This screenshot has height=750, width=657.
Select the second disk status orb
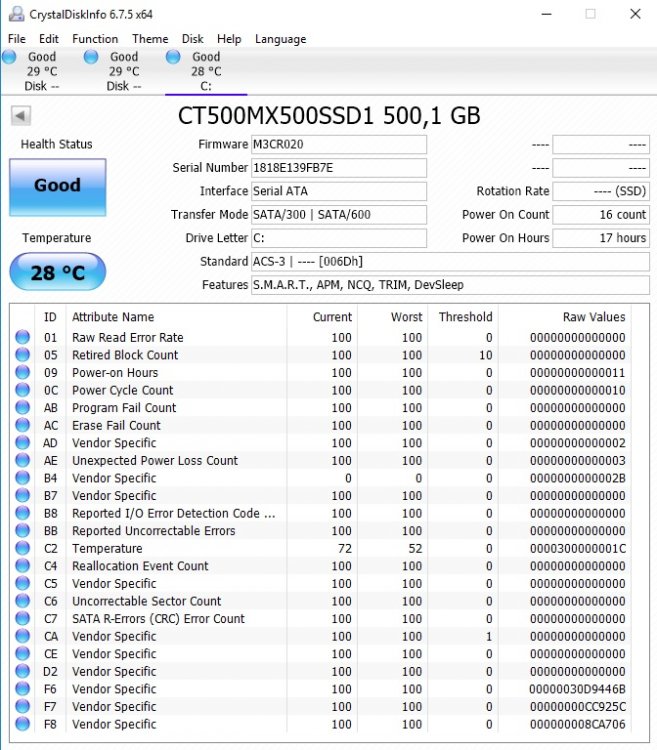coord(92,58)
